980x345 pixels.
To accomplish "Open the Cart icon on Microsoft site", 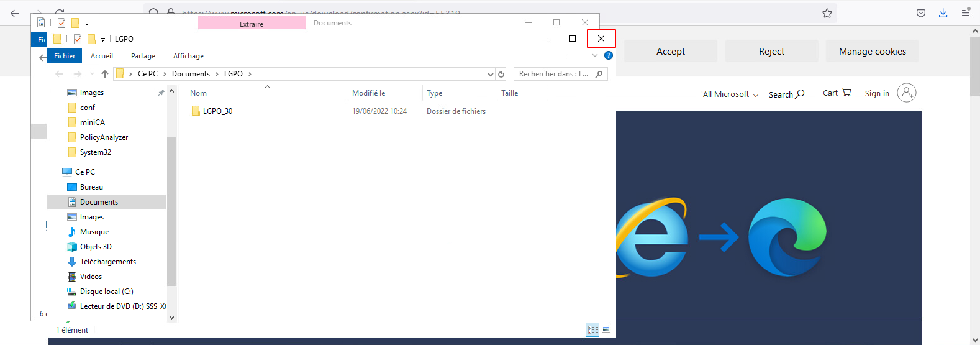I will tap(837, 93).
